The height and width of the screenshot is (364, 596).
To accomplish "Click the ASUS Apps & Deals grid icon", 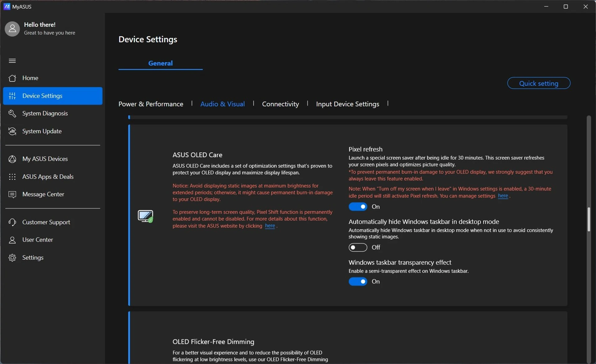I will click(12, 177).
